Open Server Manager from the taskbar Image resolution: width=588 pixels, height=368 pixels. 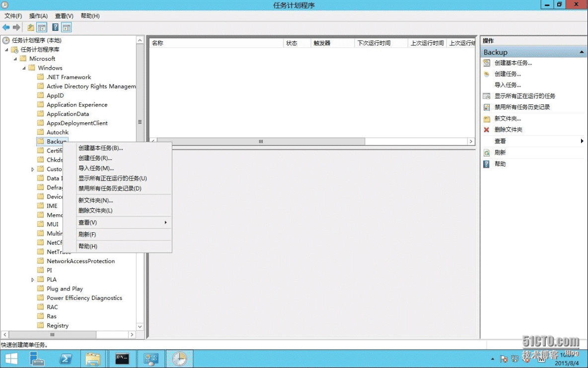pyautogui.click(x=37, y=359)
